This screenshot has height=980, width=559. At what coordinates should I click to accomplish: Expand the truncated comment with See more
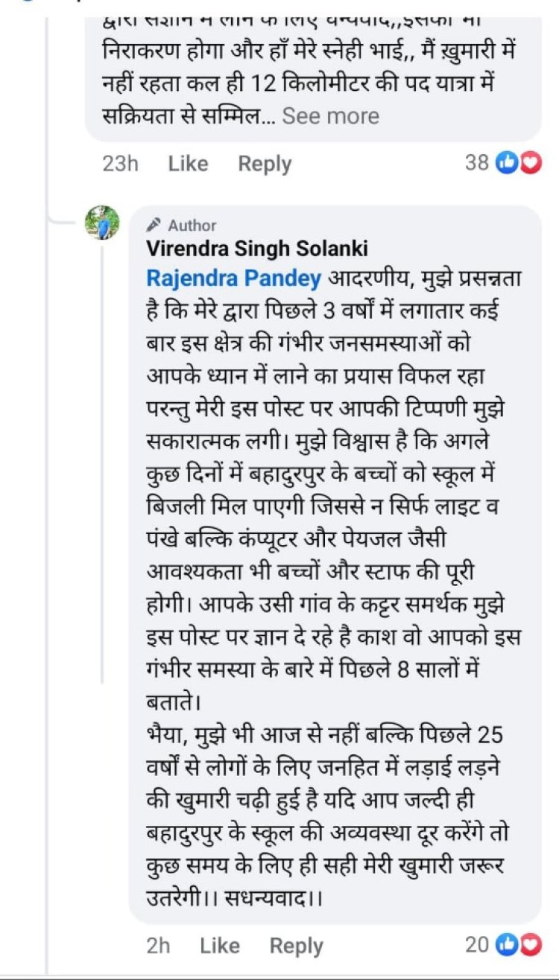[330, 116]
